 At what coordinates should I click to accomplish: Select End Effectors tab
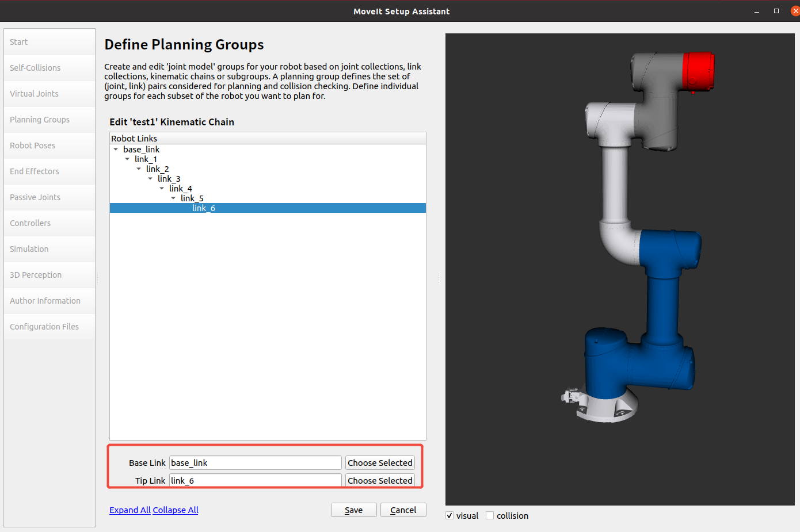tap(49, 171)
